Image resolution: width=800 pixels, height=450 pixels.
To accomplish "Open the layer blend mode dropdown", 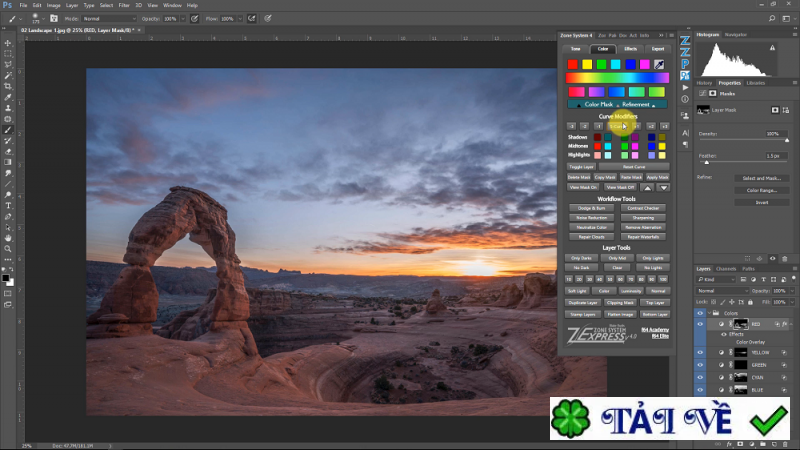I will pos(722,291).
